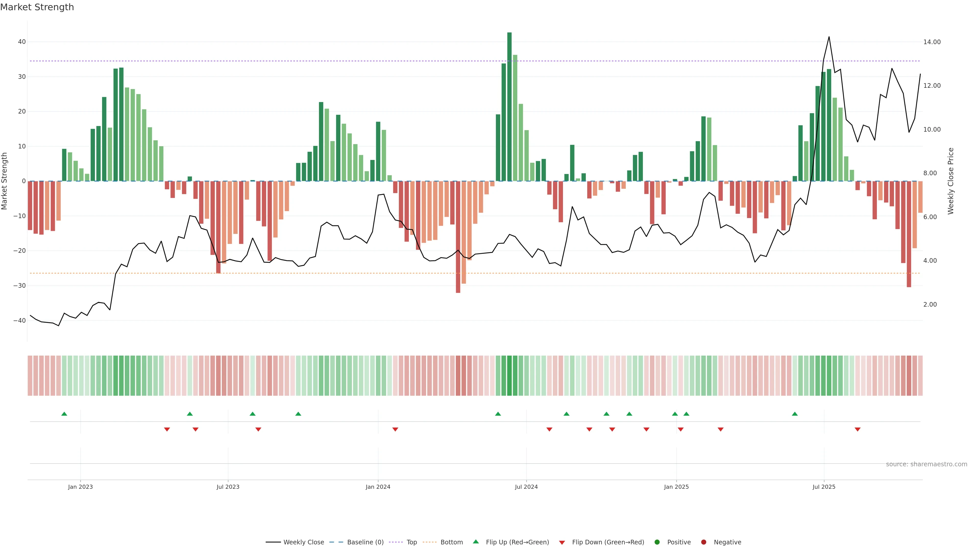Click the Negative red circle legend icon
This screenshot has width=980, height=551.
coord(703,542)
